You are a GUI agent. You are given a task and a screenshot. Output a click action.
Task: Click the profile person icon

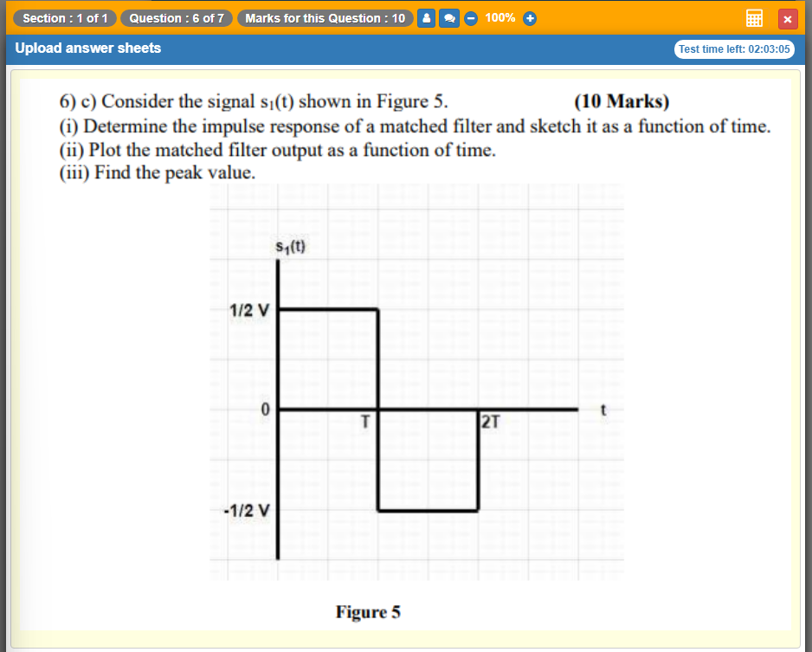click(426, 18)
